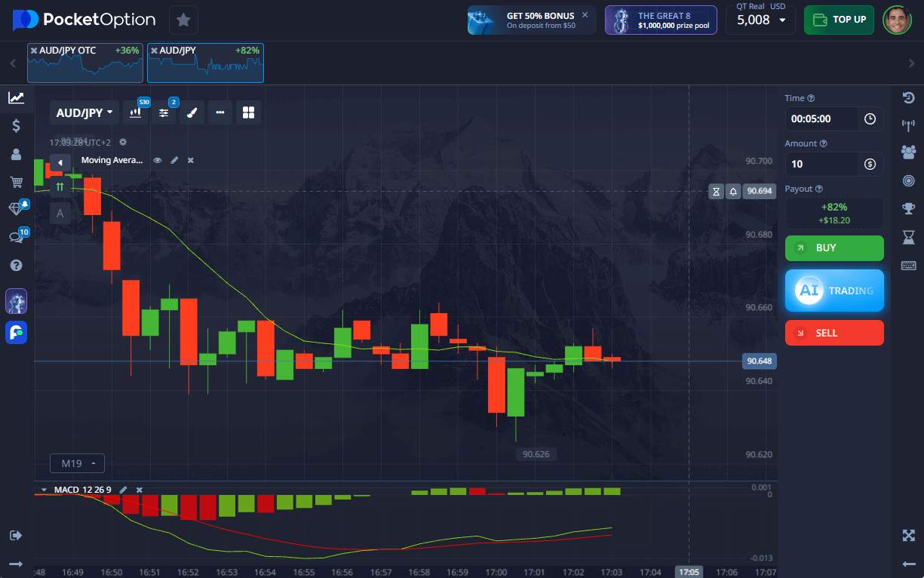The height and width of the screenshot is (578, 924).
Task: Open chart type candlestick settings icon
Action: point(136,113)
